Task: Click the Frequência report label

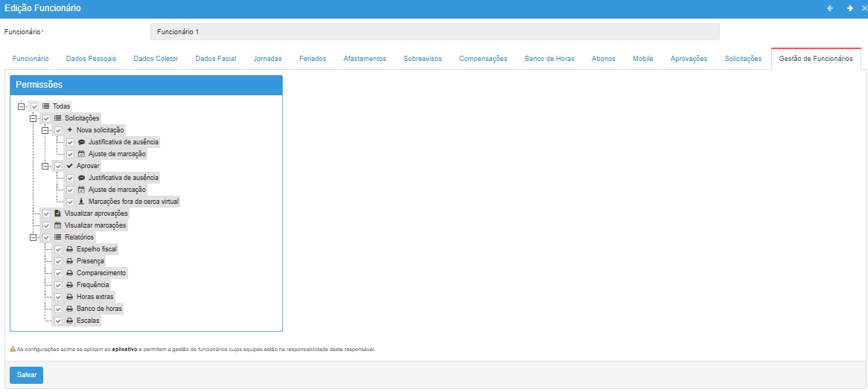Action: pyautogui.click(x=92, y=285)
